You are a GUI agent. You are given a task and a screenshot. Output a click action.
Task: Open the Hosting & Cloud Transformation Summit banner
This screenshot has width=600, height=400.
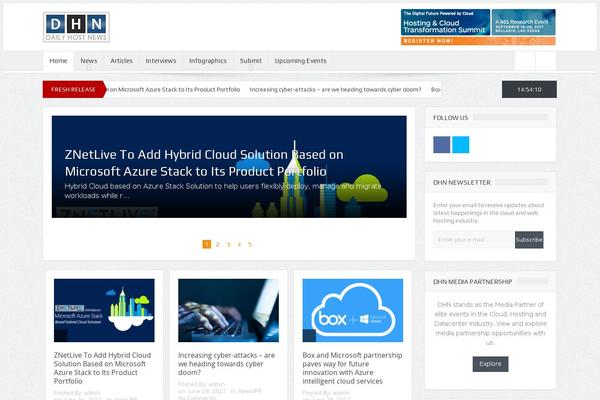tap(478, 27)
